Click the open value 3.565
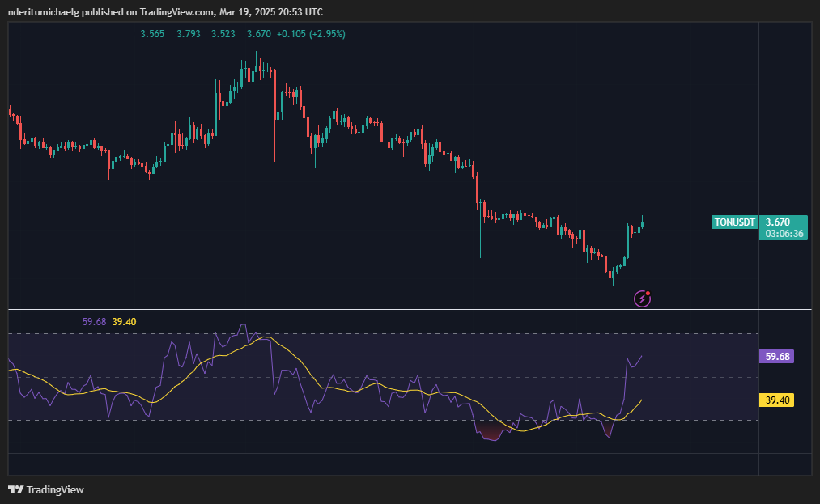This screenshot has width=820, height=504. (x=152, y=34)
